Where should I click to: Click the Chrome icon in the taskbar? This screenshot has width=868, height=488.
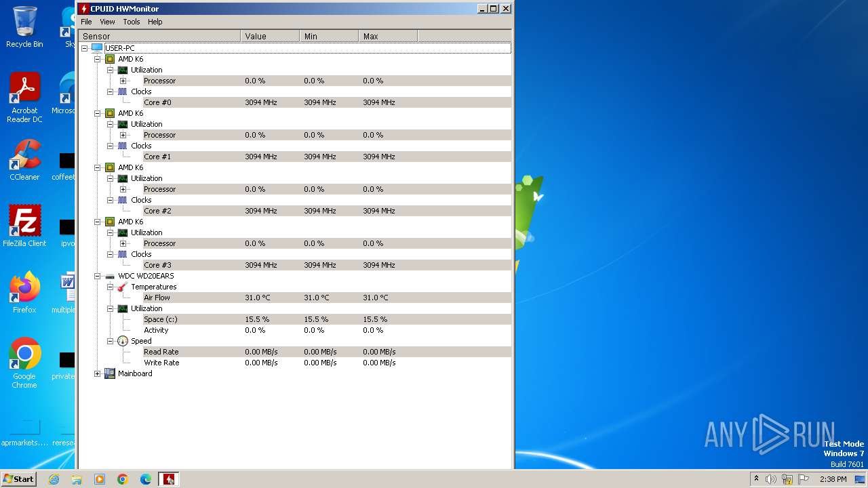click(x=123, y=479)
